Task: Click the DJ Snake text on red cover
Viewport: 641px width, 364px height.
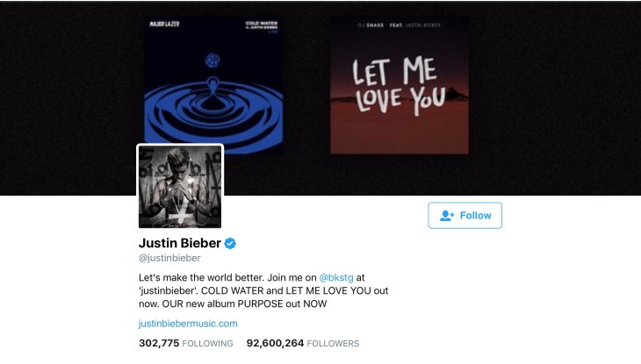Action: (x=371, y=25)
